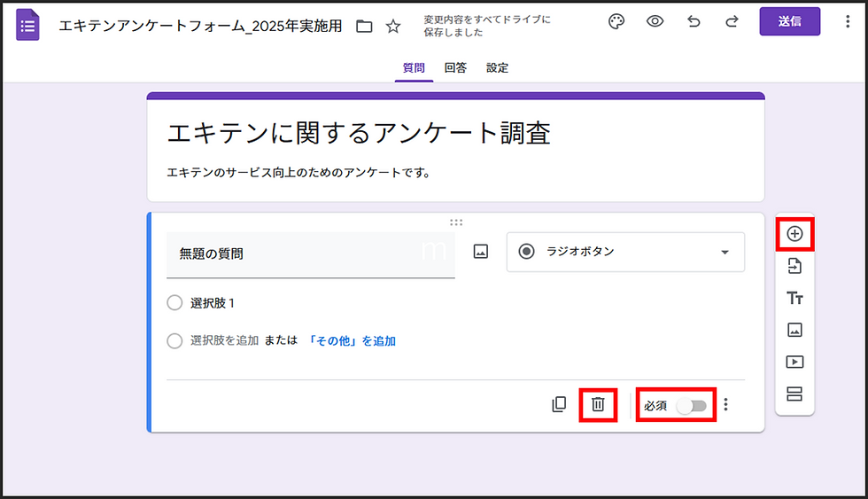Edit the form description エキテンのサービス向上のためのアンケートです。
Viewport: 868px width, 499px height.
299,173
